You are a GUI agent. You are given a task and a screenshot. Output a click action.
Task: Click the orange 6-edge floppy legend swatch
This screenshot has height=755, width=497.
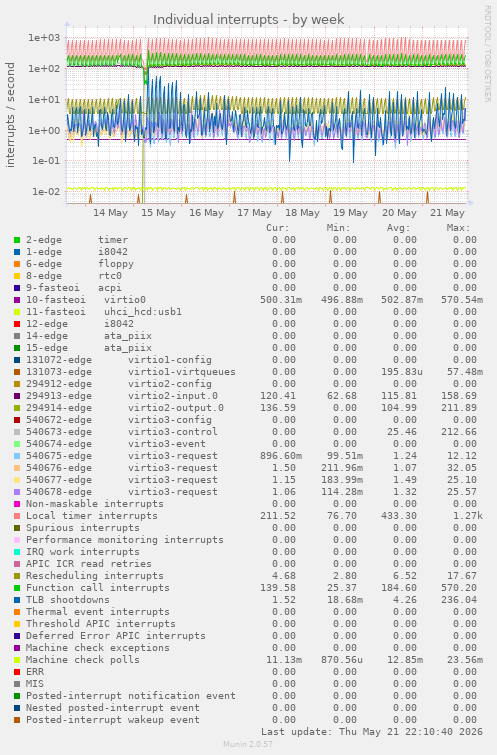[17, 264]
